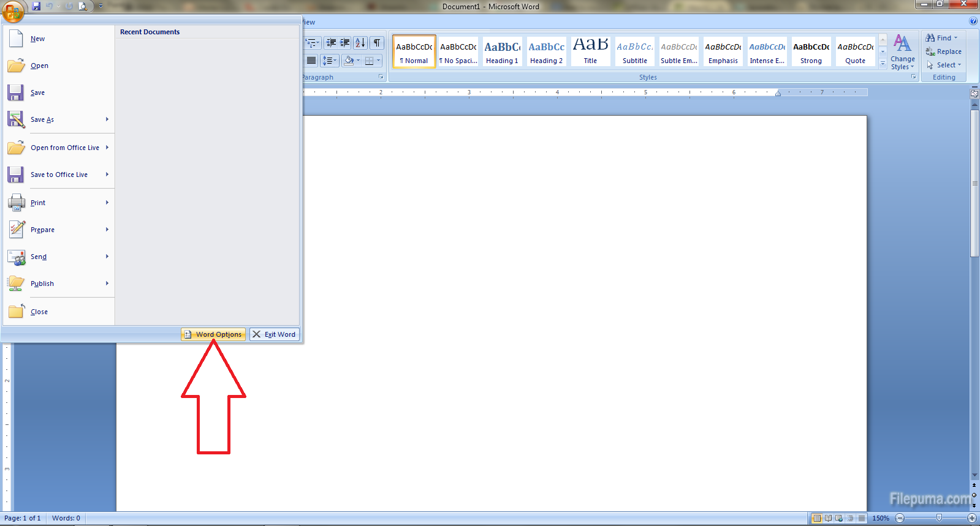Open the Customize Quick Access Toolbar dropdown
This screenshot has width=980, height=526.
click(x=101, y=6)
